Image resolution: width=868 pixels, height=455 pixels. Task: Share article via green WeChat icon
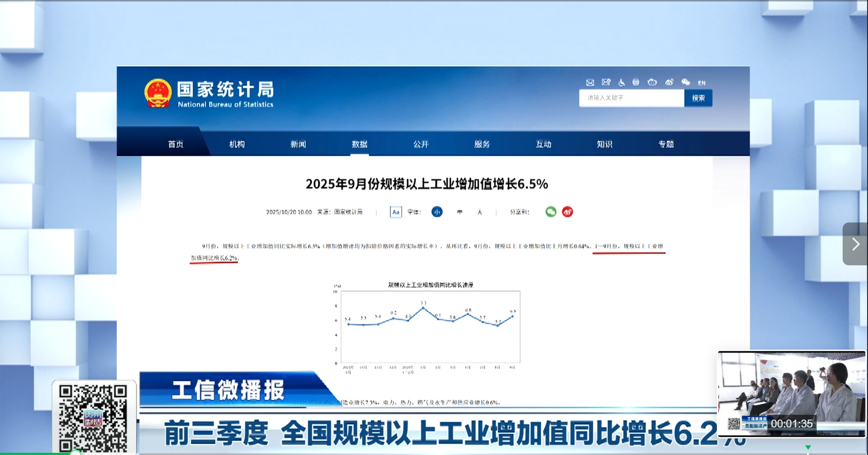pyautogui.click(x=551, y=212)
